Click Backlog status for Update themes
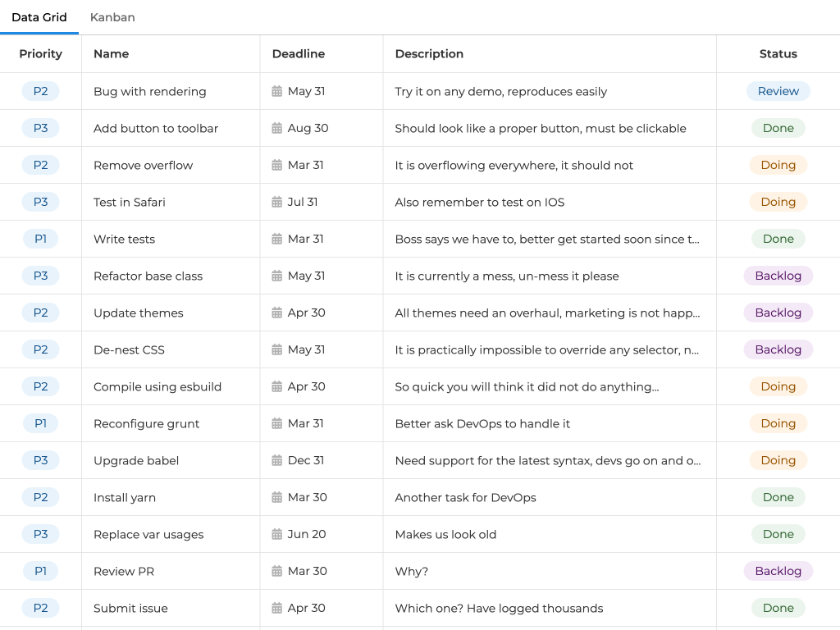The width and height of the screenshot is (840, 630). pyautogui.click(x=778, y=313)
